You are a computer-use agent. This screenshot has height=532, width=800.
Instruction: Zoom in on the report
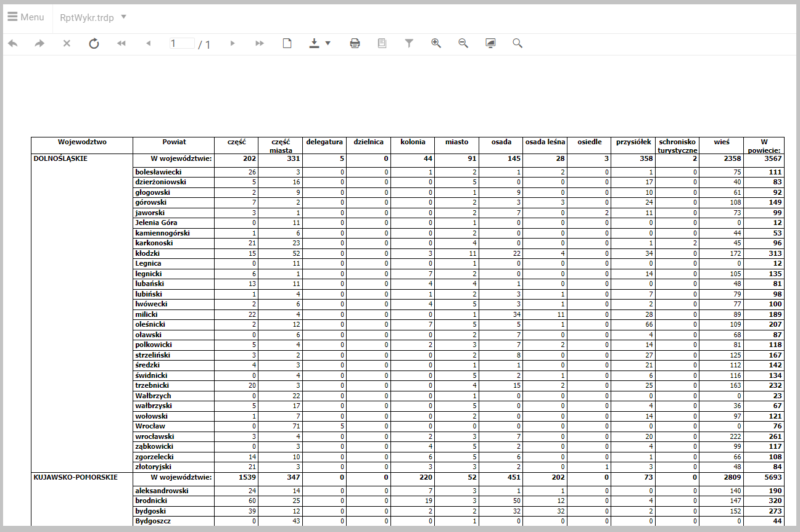436,43
